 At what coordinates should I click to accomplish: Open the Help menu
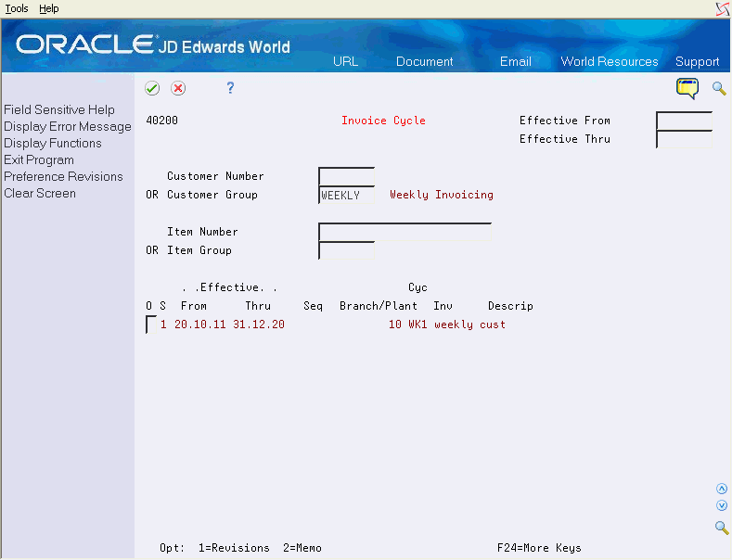(48, 8)
